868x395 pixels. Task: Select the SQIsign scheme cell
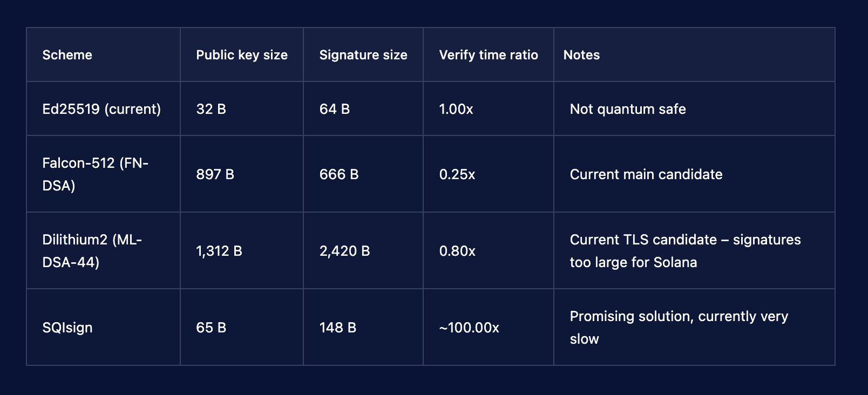(x=67, y=328)
